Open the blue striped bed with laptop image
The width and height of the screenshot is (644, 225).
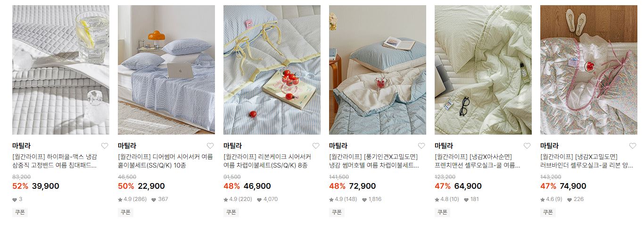(x=166, y=70)
